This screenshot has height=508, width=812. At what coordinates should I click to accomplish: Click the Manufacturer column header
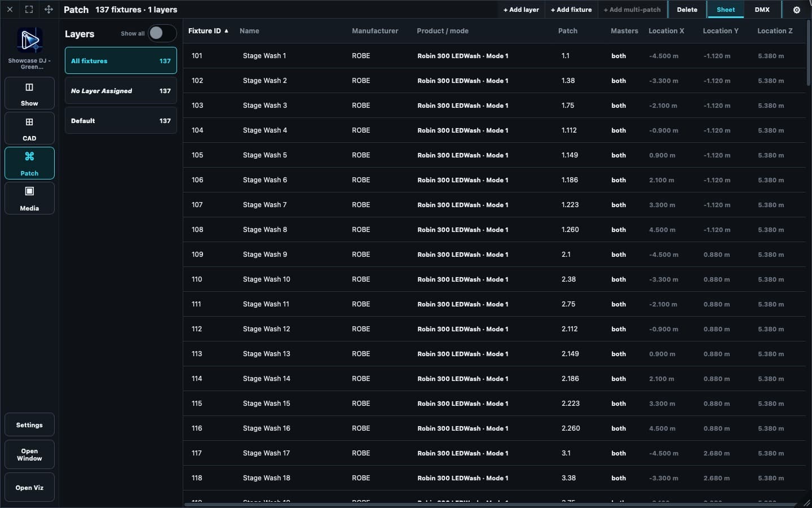375,31
